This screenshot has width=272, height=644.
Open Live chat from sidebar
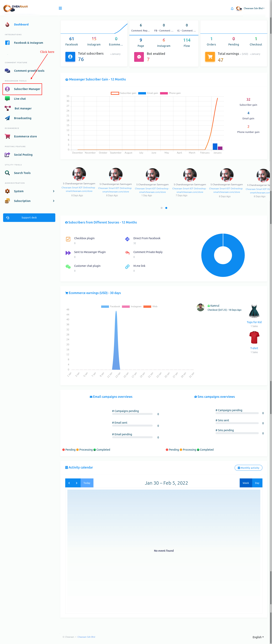tap(20, 99)
